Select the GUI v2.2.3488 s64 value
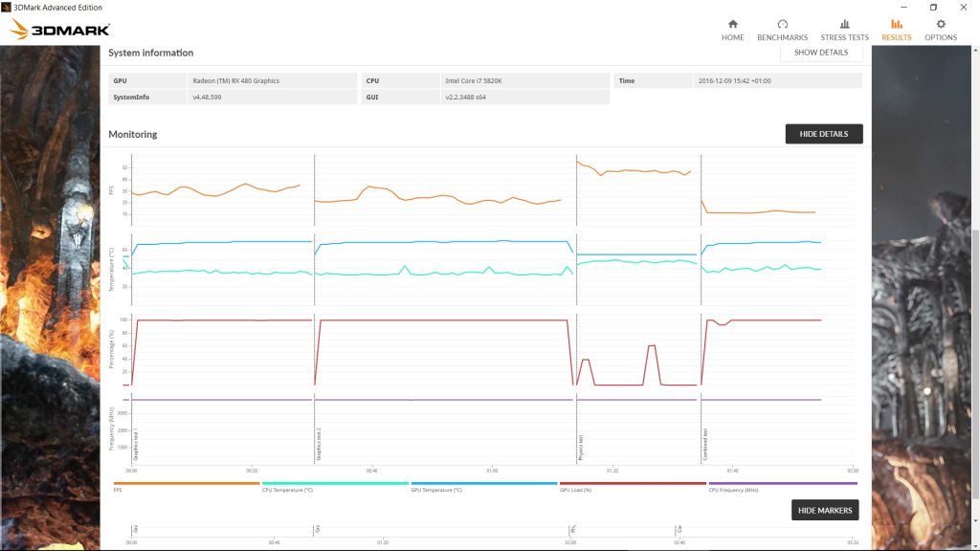The width and height of the screenshot is (980, 551). click(466, 97)
